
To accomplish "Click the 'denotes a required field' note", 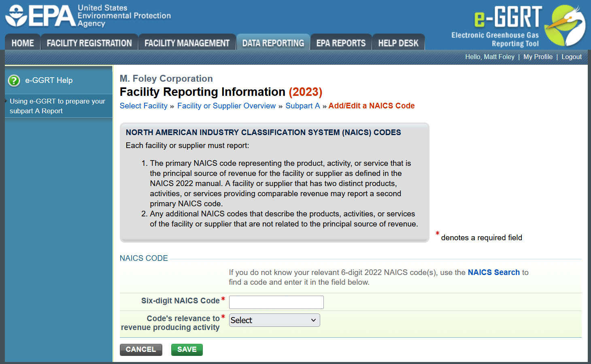I will [482, 238].
